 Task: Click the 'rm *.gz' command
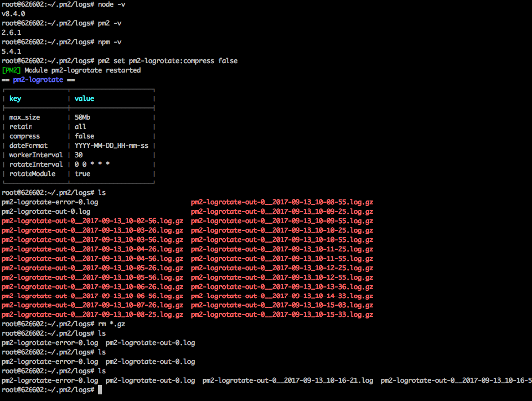112,324
